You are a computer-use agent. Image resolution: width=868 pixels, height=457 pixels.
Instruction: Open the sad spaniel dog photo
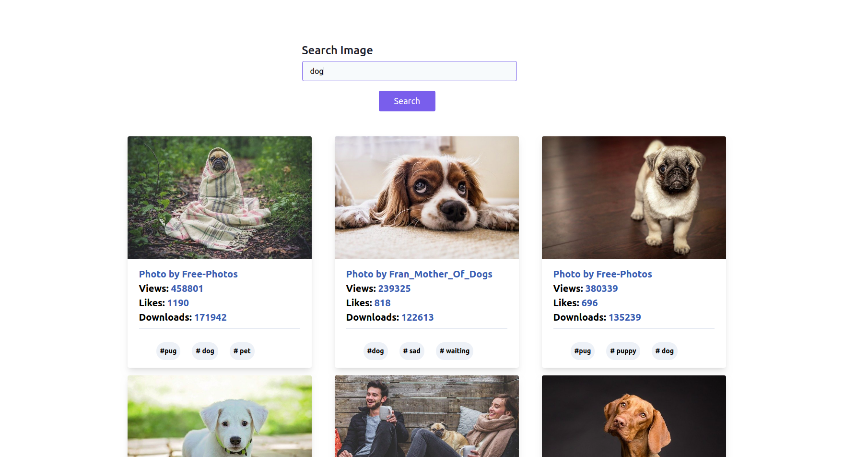coord(426,197)
